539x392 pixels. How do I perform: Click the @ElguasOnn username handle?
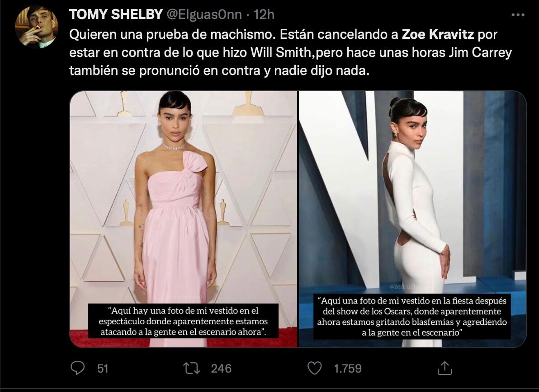click(x=204, y=14)
